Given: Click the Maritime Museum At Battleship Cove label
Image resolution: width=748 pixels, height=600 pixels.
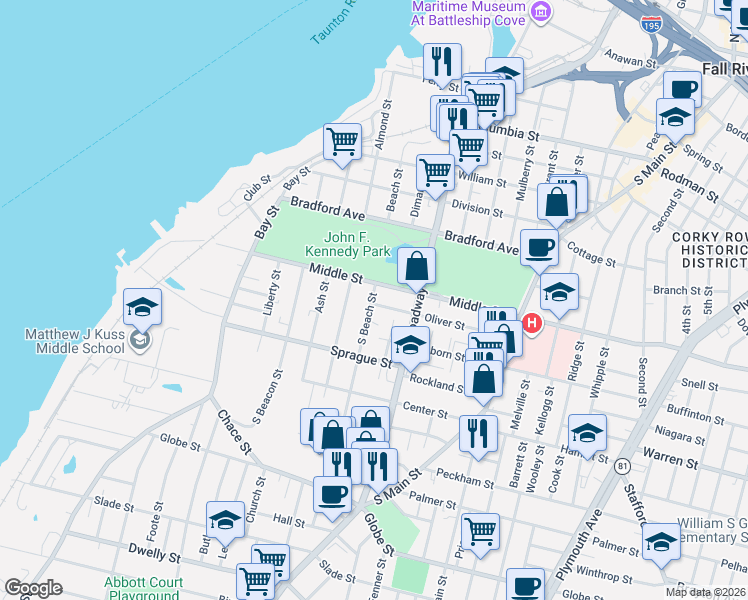Looking at the screenshot, I should pos(468,13).
